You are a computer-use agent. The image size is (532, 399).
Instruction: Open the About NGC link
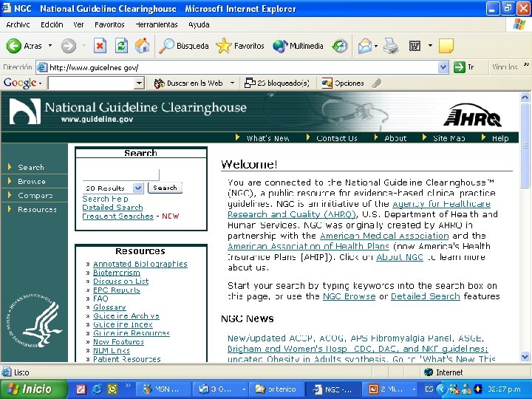pos(400,257)
